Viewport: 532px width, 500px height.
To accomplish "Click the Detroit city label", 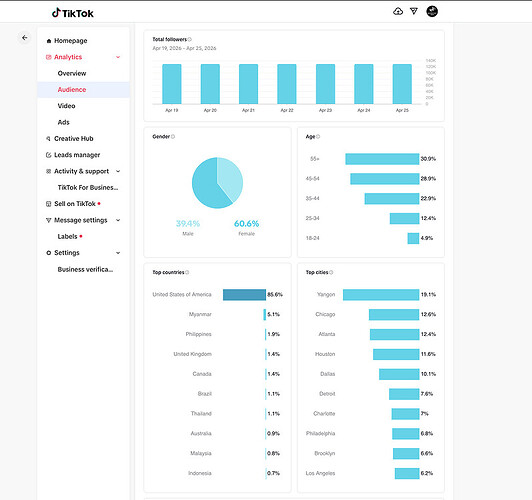I will pyautogui.click(x=327, y=394).
